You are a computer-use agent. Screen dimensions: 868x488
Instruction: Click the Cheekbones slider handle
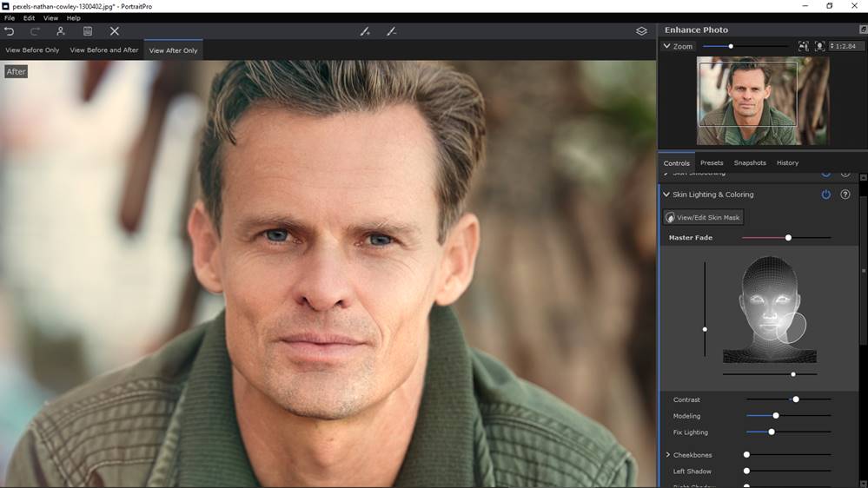tap(746, 454)
